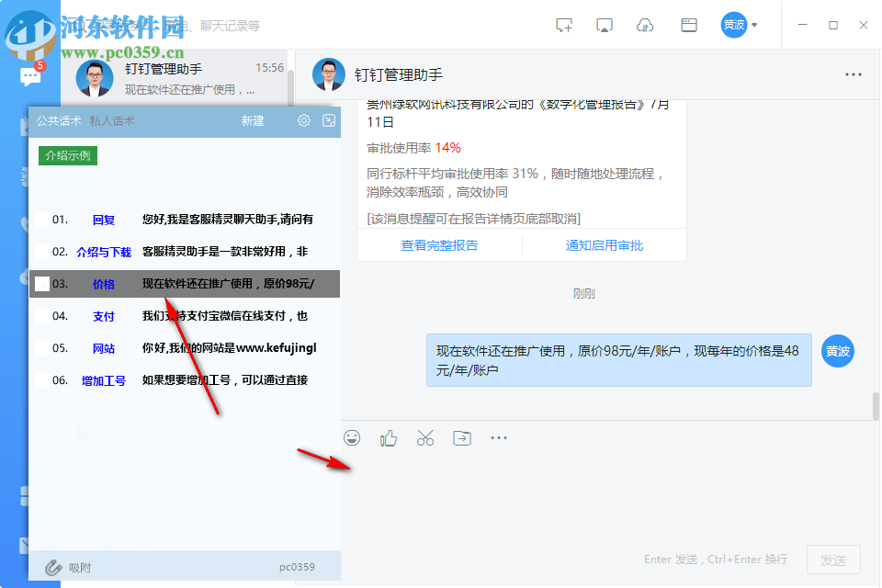This screenshot has height=588, width=882.
Task: Select the 介绍示例 green category tag
Action: 68,155
